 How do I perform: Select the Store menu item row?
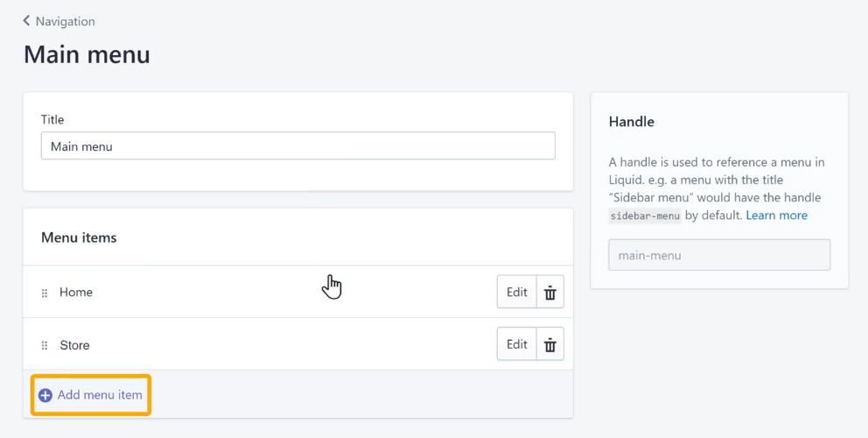coord(297,344)
